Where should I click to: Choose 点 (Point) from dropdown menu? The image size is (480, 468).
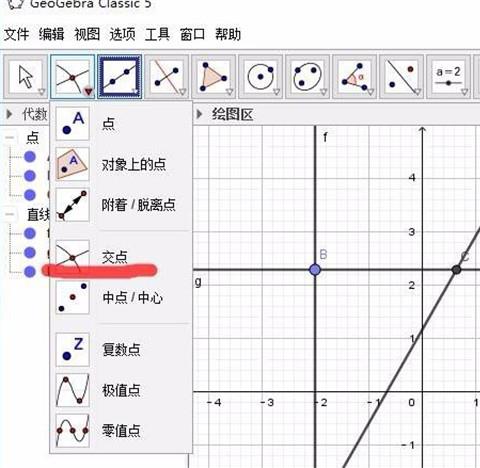121,124
